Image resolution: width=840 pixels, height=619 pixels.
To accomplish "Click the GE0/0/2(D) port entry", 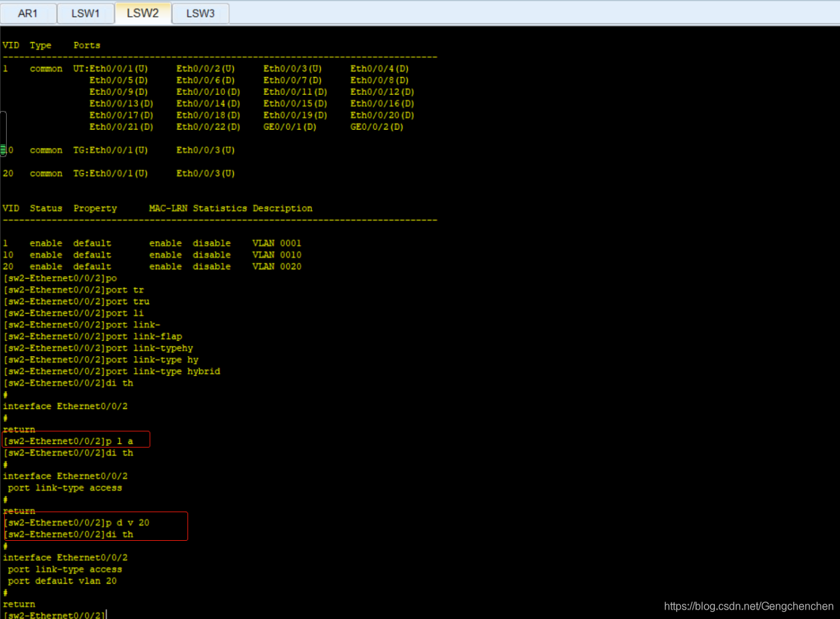I will click(x=377, y=126).
